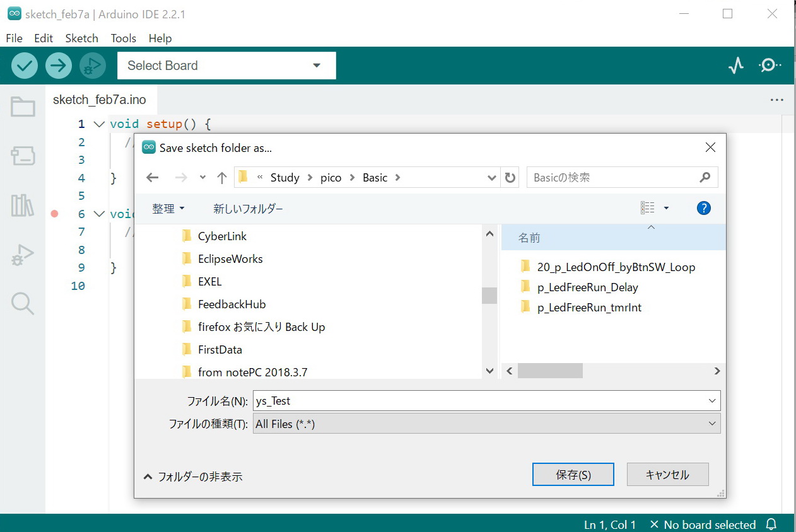
Task: Collapse folders with フォルダーの非表示
Action: click(x=193, y=477)
